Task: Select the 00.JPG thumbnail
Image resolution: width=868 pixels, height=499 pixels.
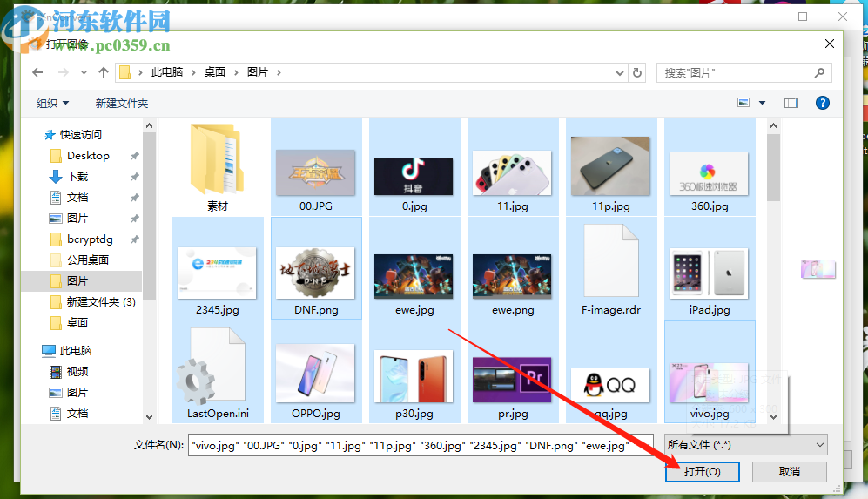Action: (x=315, y=172)
